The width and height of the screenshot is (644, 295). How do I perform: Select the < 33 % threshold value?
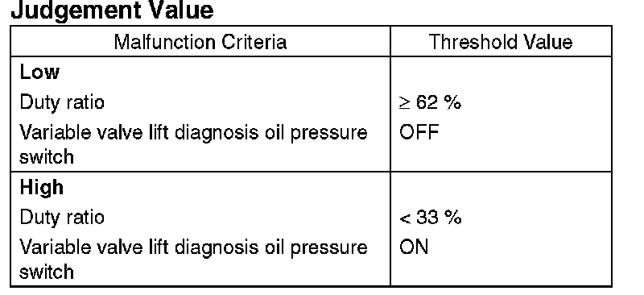tap(430, 218)
